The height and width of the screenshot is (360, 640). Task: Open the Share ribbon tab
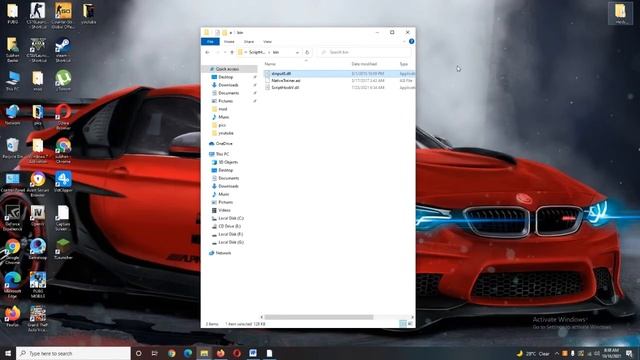click(249, 42)
